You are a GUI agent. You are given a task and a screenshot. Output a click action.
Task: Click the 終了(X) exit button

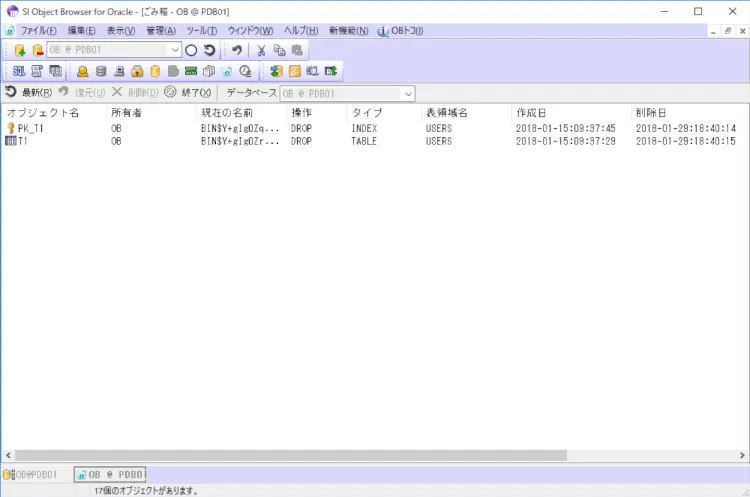(188, 92)
